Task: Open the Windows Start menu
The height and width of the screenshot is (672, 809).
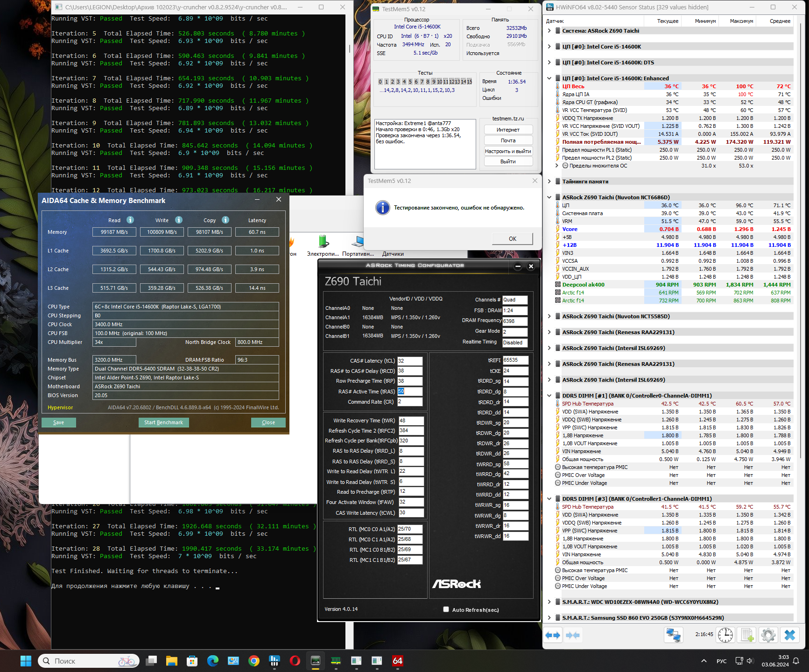Action: click(26, 661)
